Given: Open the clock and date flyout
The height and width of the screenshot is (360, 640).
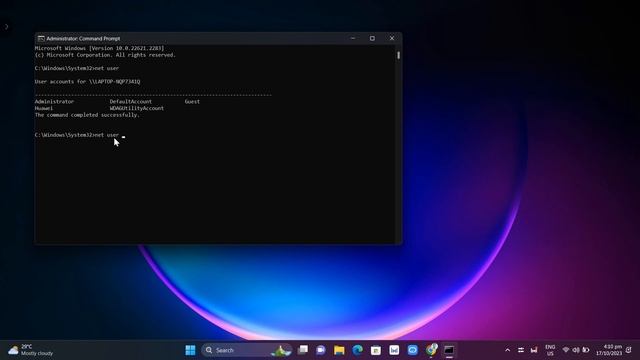Looking at the screenshot, I should 609,350.
